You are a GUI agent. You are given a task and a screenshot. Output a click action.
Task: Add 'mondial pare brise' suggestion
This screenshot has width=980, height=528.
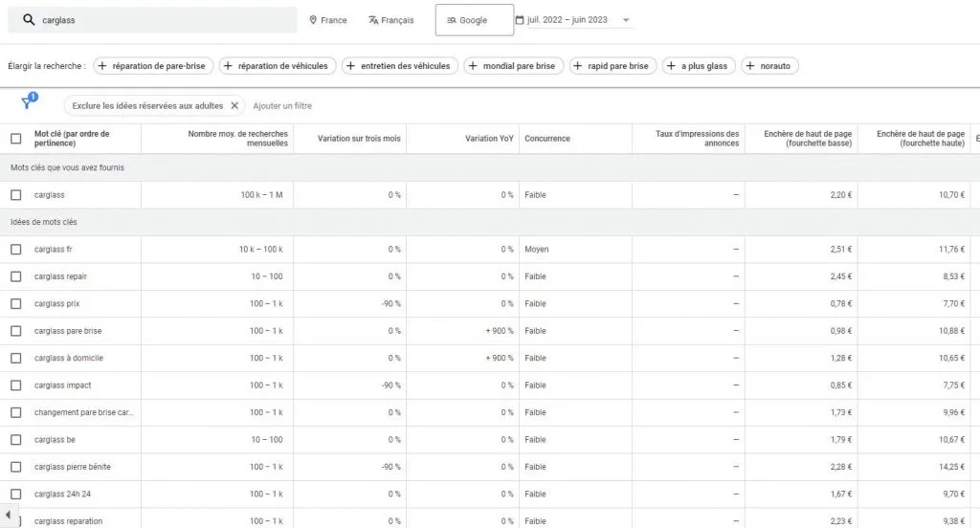513,66
